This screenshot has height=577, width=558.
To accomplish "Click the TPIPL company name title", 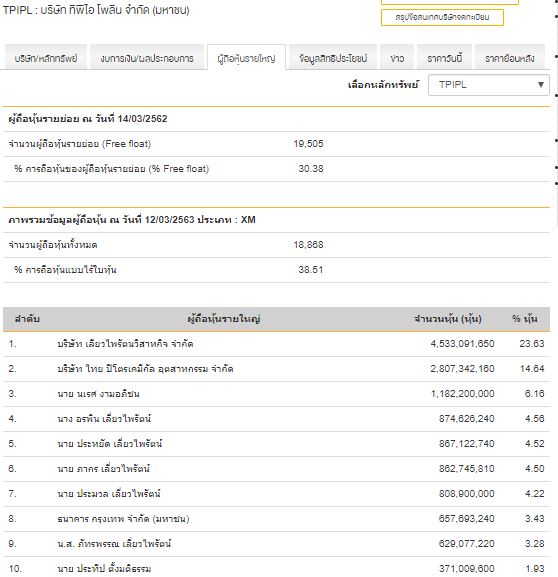I will pyautogui.click(x=96, y=10).
